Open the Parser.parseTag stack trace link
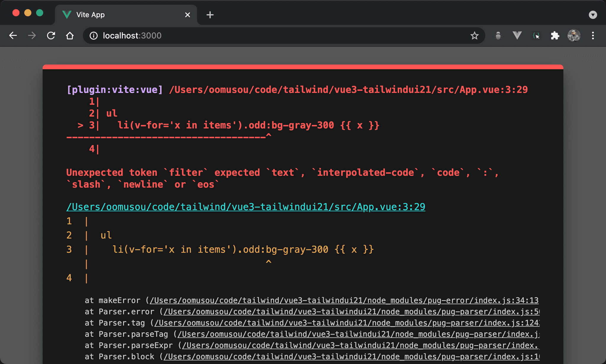The height and width of the screenshot is (364, 606). point(358,334)
